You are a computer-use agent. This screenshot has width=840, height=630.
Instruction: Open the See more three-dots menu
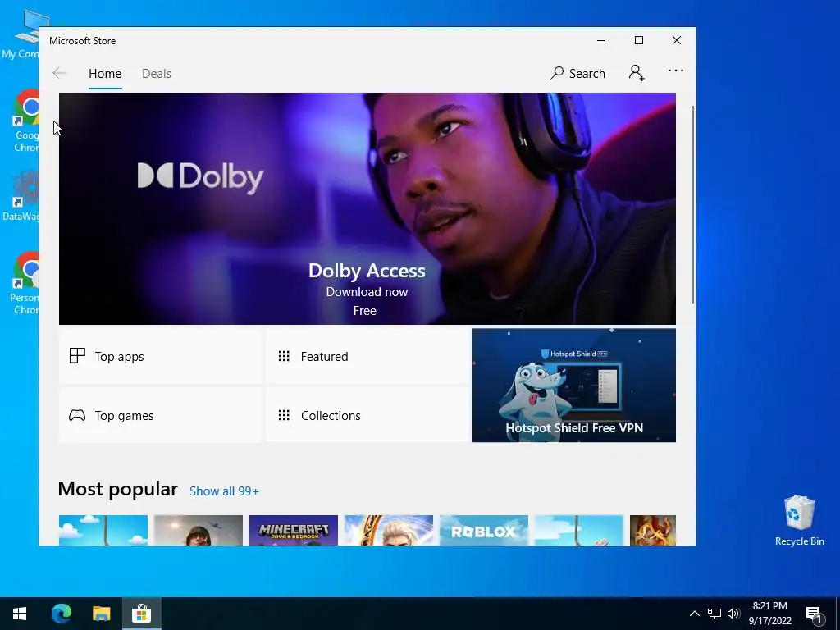click(676, 71)
